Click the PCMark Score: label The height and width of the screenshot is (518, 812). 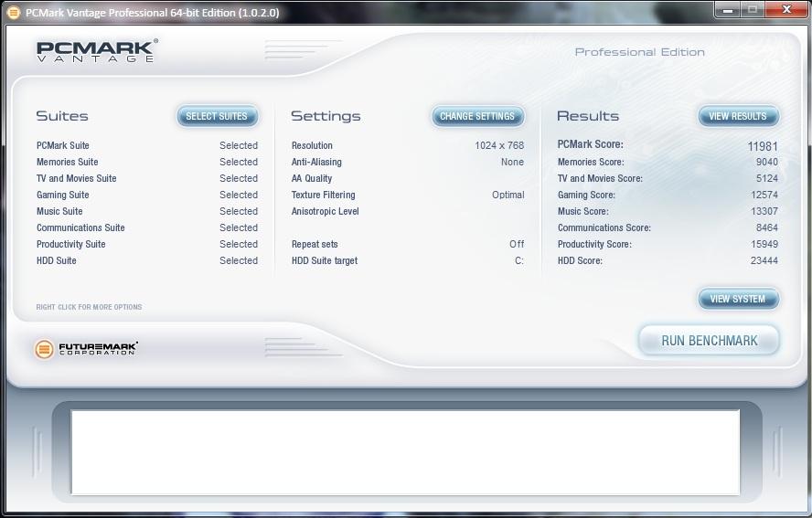click(x=591, y=144)
